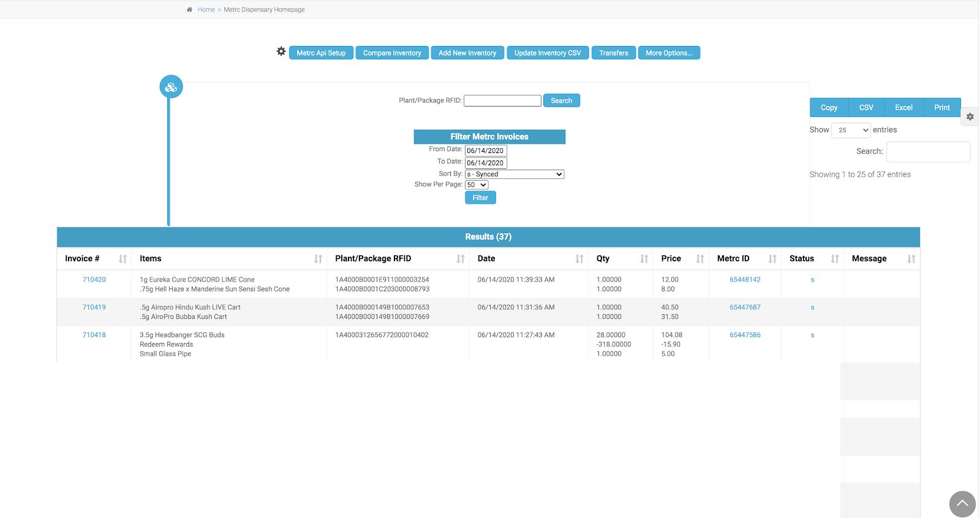Open invoice 710418

pos(94,335)
